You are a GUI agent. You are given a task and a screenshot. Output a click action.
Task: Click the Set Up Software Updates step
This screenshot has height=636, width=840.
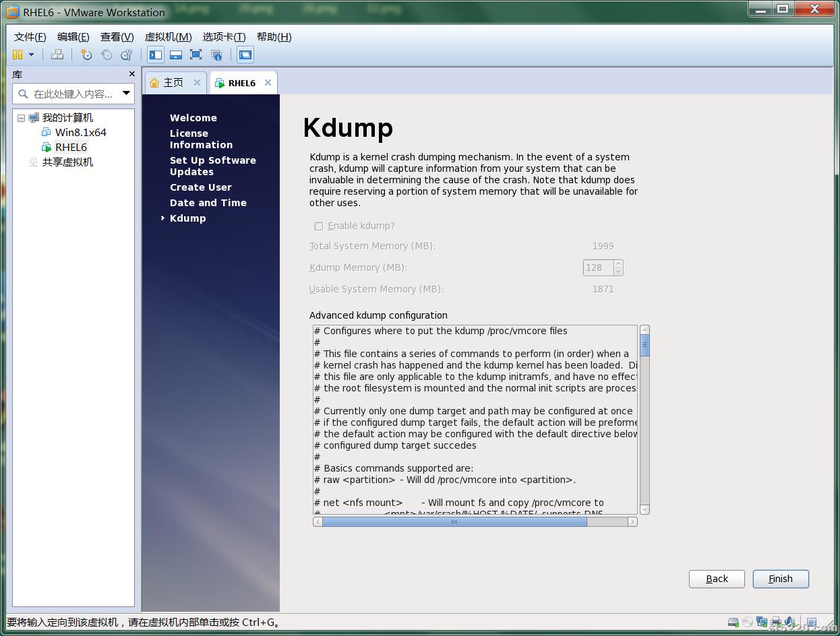click(213, 166)
